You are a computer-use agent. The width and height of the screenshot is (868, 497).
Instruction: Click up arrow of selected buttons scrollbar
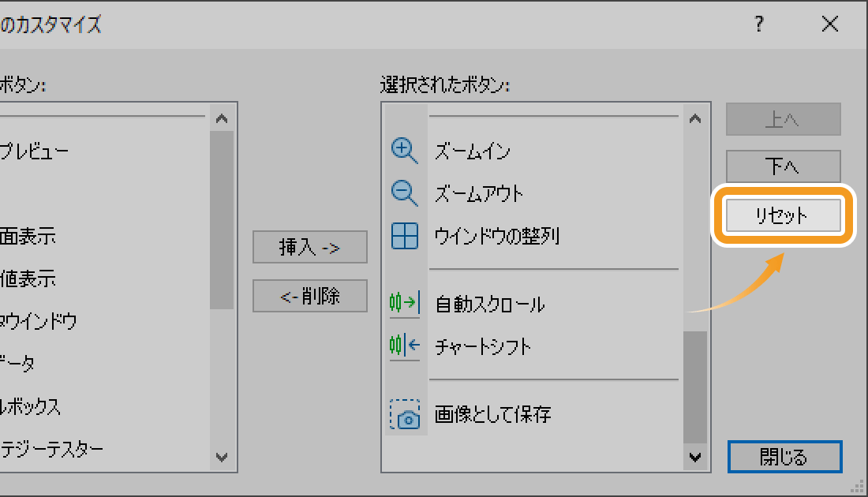[x=695, y=118]
